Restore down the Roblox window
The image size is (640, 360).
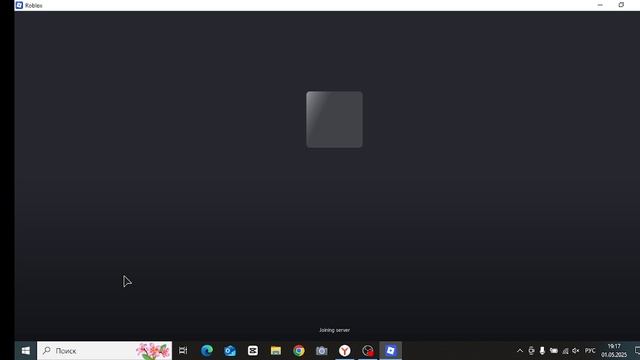(621, 5)
